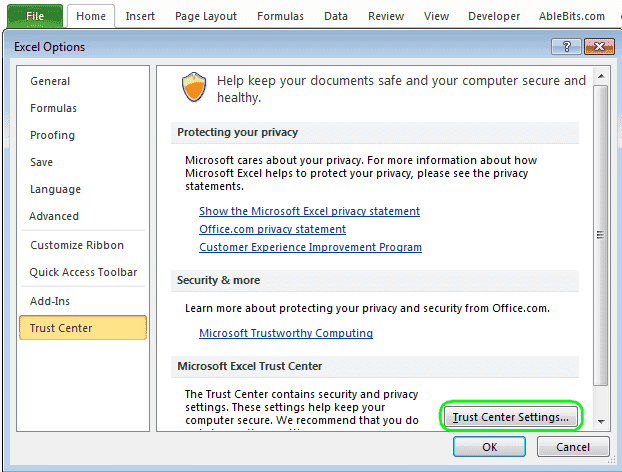
Task: Click the Help question mark button
Action: click(x=566, y=47)
